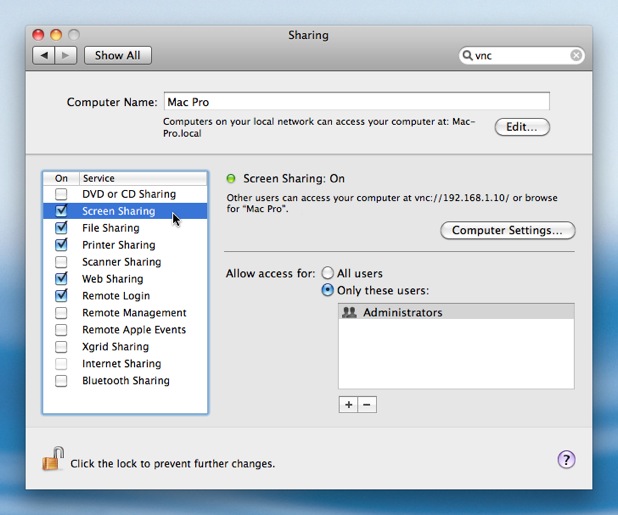Uncheck the Web Sharing checkbox
The image size is (618, 515).
(61, 279)
